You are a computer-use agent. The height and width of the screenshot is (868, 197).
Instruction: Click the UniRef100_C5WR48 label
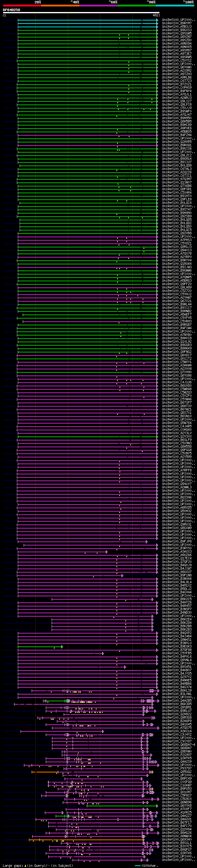point(177,389)
